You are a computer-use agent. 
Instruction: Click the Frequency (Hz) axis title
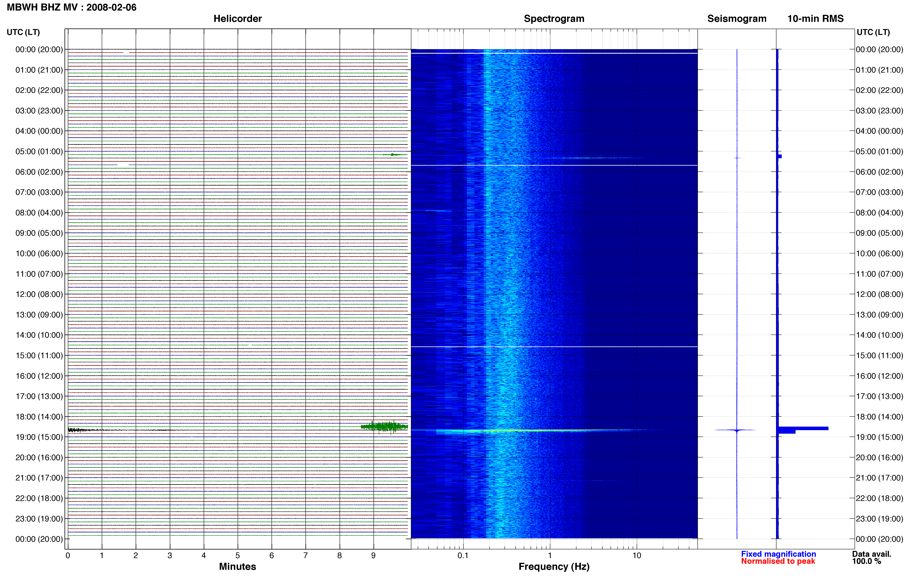(554, 566)
